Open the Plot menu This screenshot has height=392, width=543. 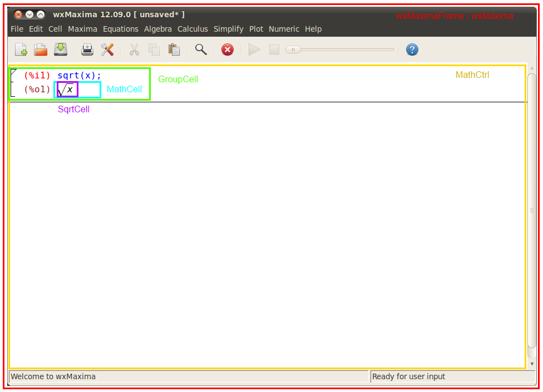(x=256, y=29)
